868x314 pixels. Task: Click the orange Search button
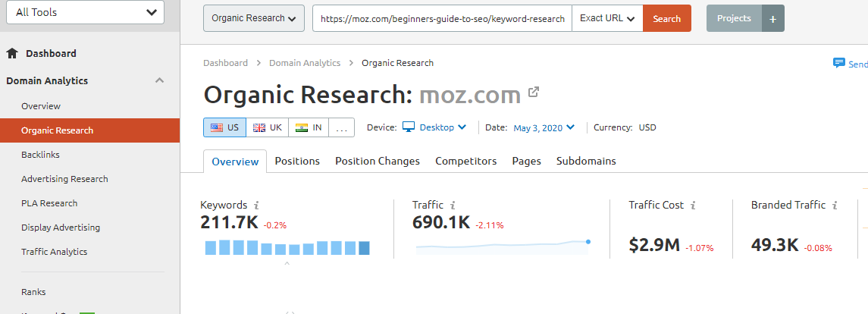coord(667,18)
